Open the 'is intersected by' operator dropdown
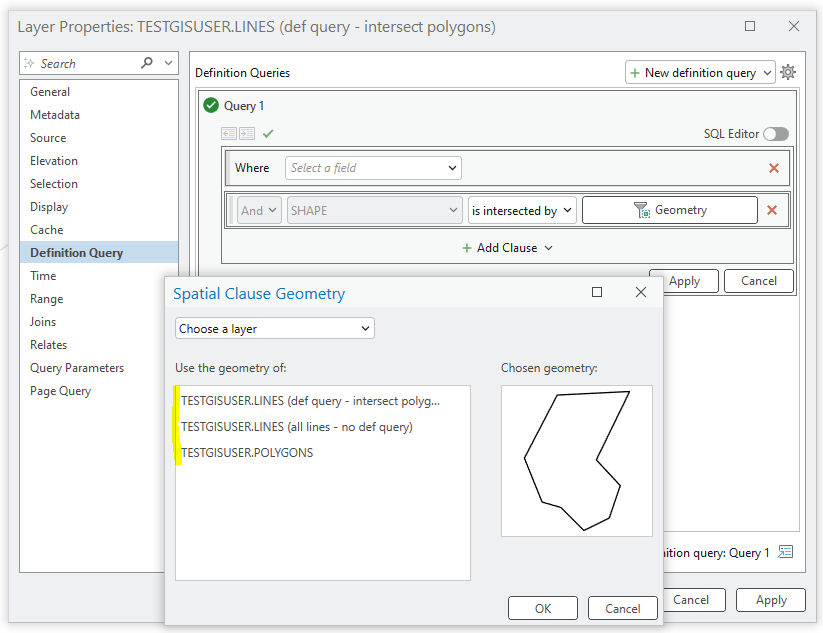Image resolution: width=823 pixels, height=633 pixels. [x=521, y=210]
